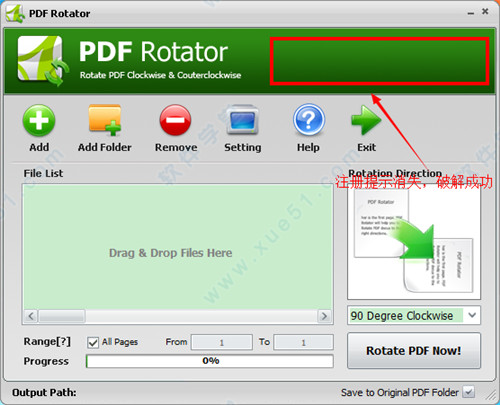Click the green Exit arrow icon
Image resolution: width=500 pixels, height=405 pixels.
pos(366,120)
